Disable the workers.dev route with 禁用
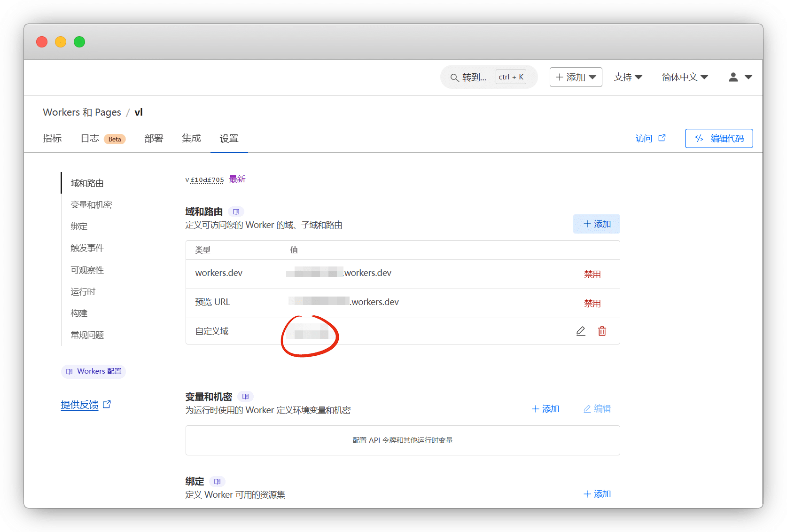The width and height of the screenshot is (787, 532). [x=592, y=274]
